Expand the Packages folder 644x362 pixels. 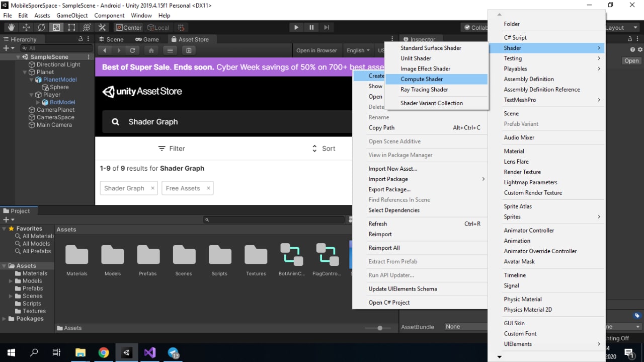tap(5, 319)
